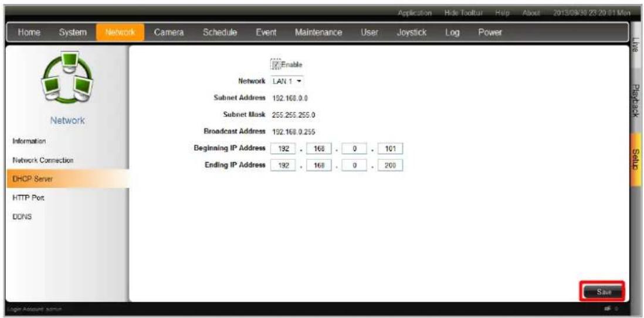Click Beginning IP last octet 101
Image resolution: width=644 pixels, height=318 pixels.
tap(390, 149)
